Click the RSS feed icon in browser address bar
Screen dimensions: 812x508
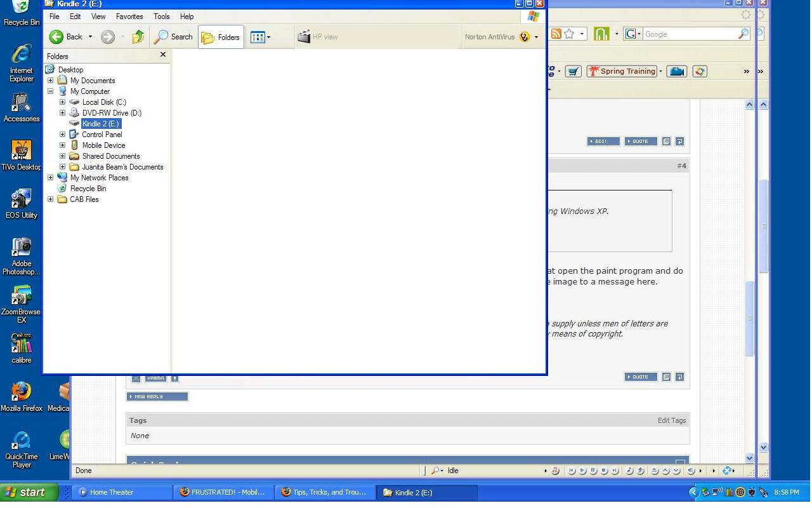coord(556,34)
